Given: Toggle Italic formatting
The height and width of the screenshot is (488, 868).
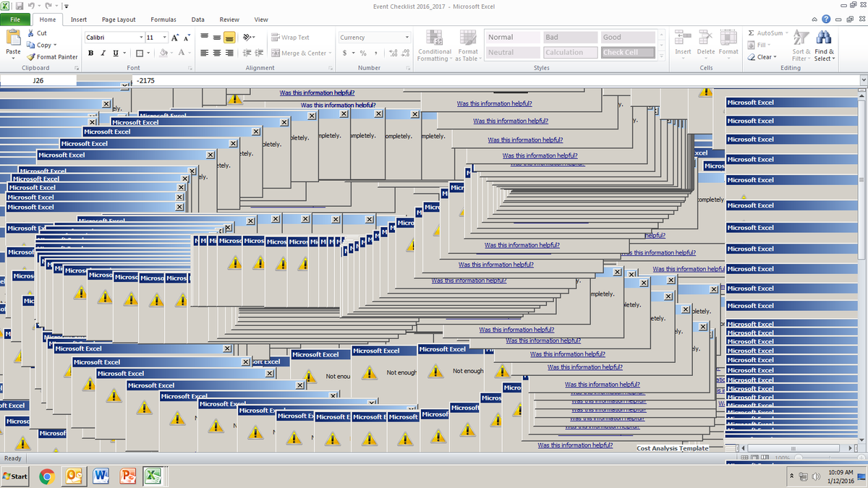Looking at the screenshot, I should 103,53.
